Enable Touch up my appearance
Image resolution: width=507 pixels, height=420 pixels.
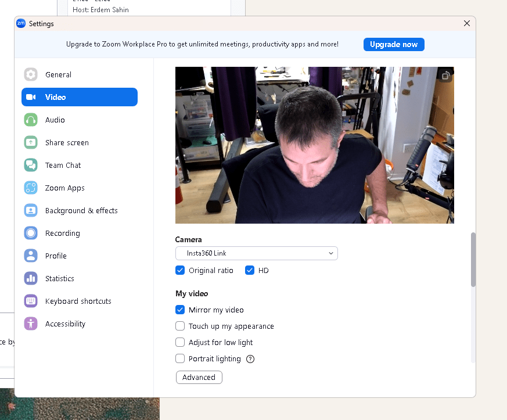pyautogui.click(x=180, y=326)
